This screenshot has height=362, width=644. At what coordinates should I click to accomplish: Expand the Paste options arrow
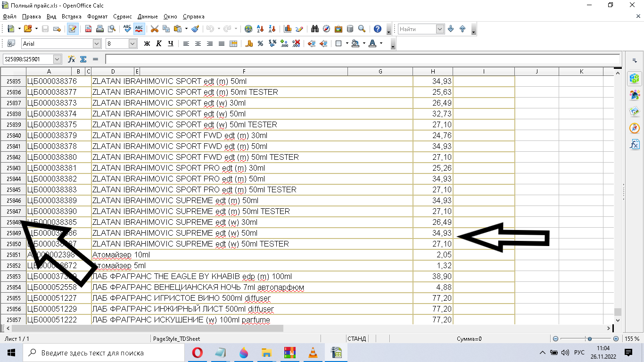[x=186, y=29]
